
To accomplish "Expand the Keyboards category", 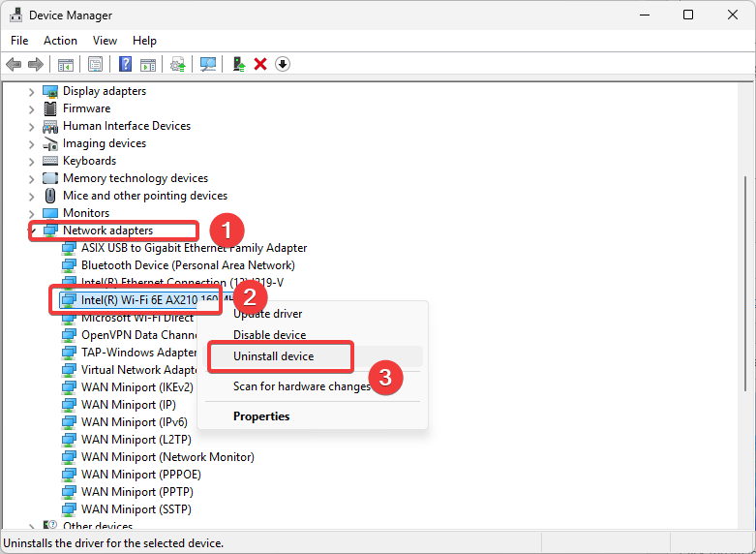I will click(31, 161).
